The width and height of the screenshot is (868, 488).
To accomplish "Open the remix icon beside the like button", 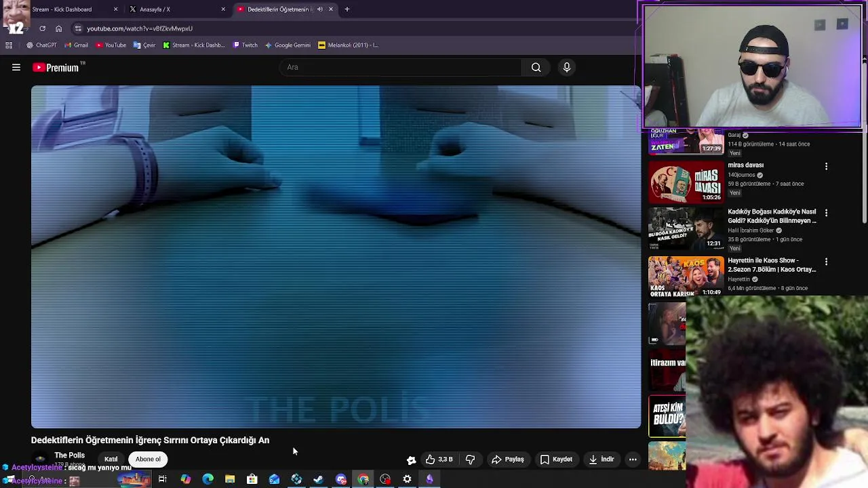I will click(x=411, y=460).
